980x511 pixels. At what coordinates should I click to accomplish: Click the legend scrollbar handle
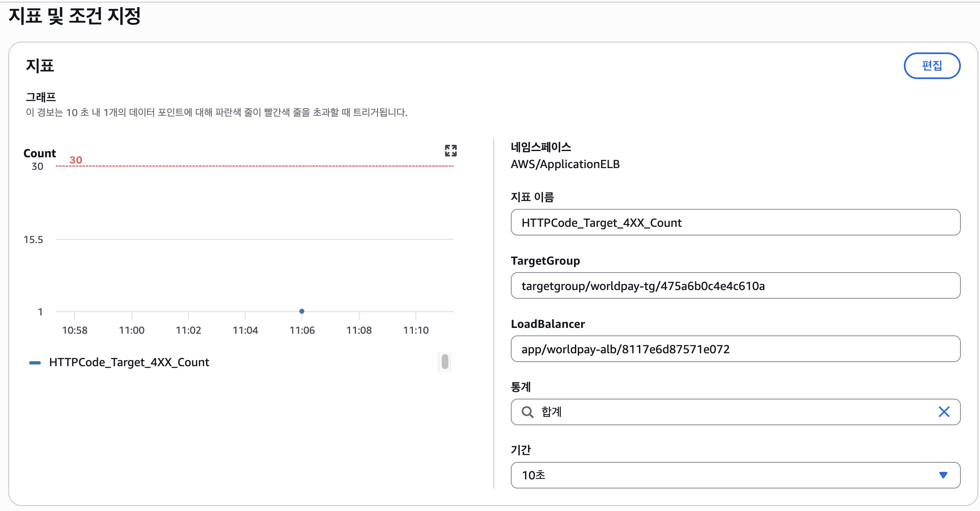click(445, 362)
